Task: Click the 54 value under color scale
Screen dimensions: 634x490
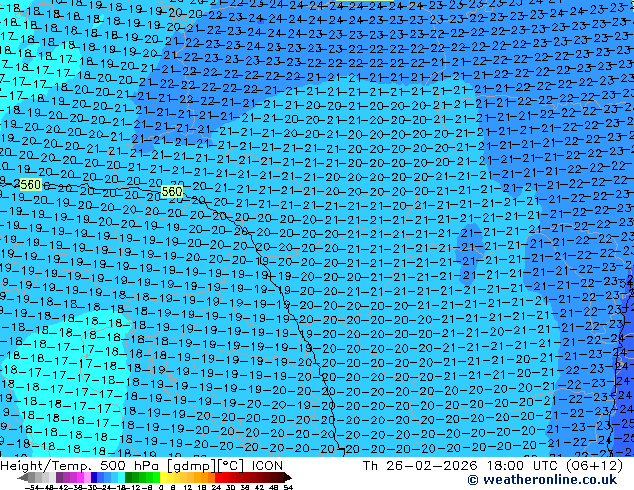Action: (x=288, y=487)
